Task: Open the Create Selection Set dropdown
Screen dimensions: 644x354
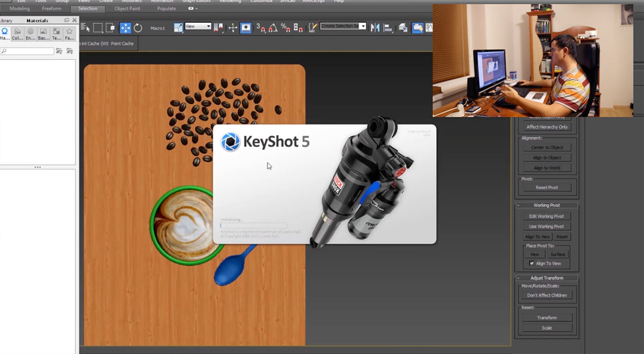Action: click(343, 26)
